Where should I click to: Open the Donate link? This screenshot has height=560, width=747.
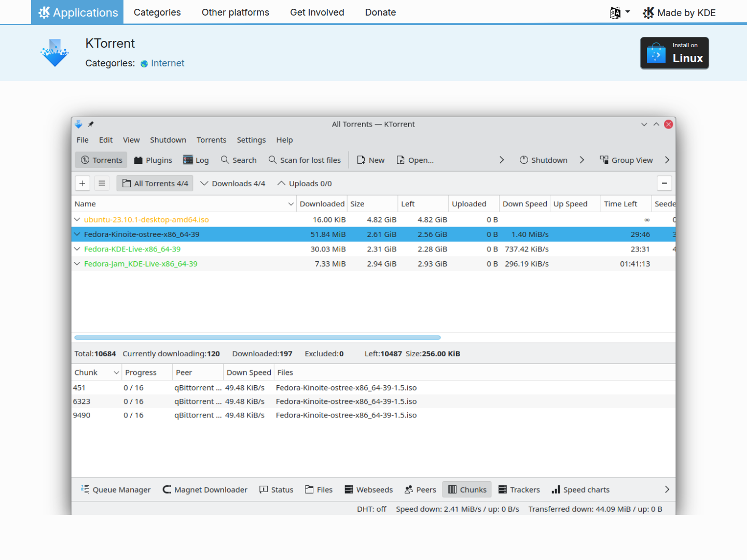click(381, 12)
